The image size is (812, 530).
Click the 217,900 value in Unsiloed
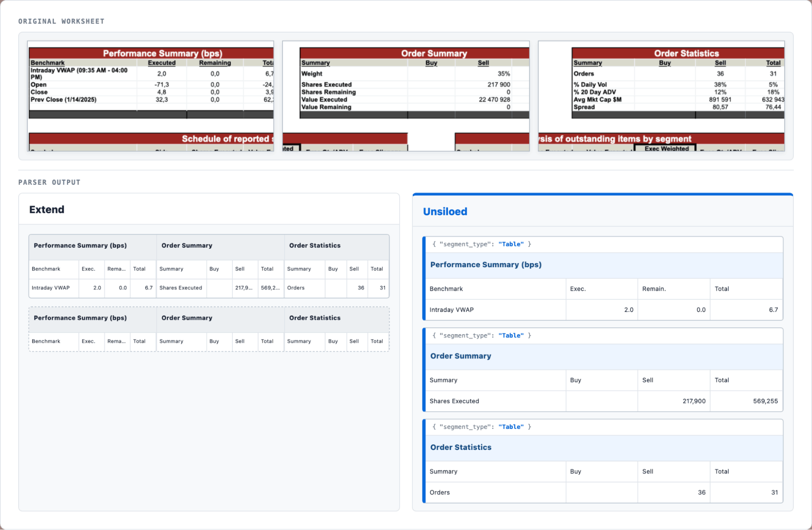point(694,401)
